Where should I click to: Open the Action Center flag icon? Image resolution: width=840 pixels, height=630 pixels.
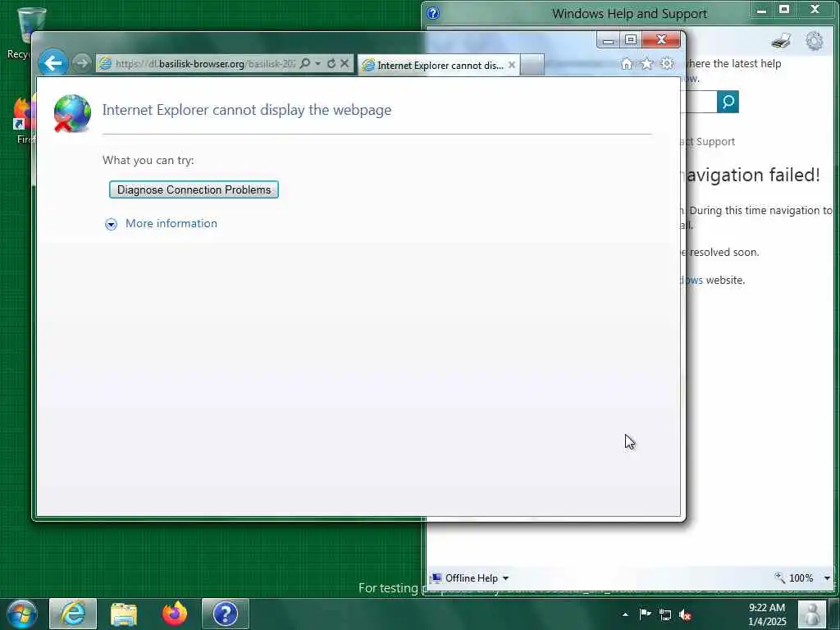coord(645,614)
